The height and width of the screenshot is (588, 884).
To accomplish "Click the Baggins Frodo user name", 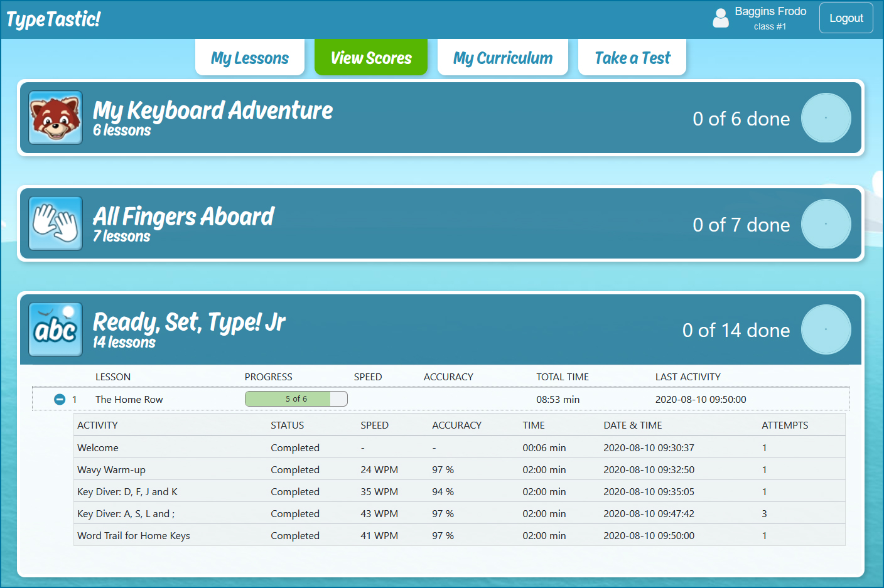I will pos(770,11).
